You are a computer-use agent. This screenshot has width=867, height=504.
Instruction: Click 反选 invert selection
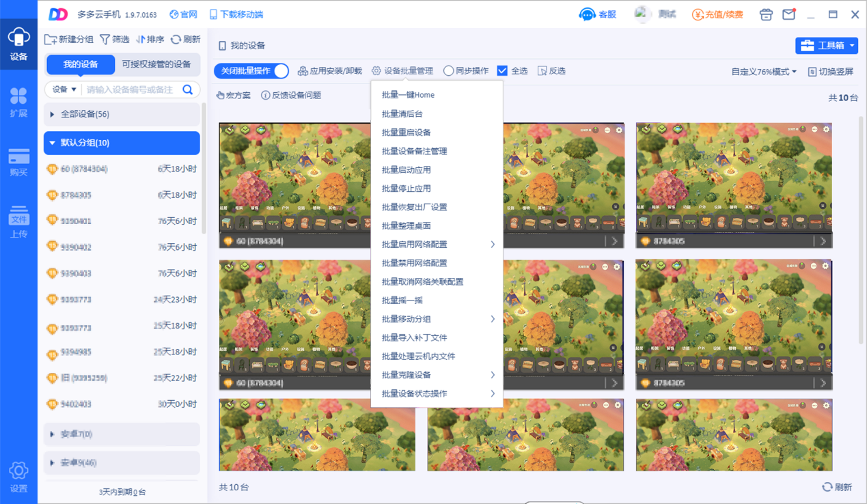click(551, 71)
